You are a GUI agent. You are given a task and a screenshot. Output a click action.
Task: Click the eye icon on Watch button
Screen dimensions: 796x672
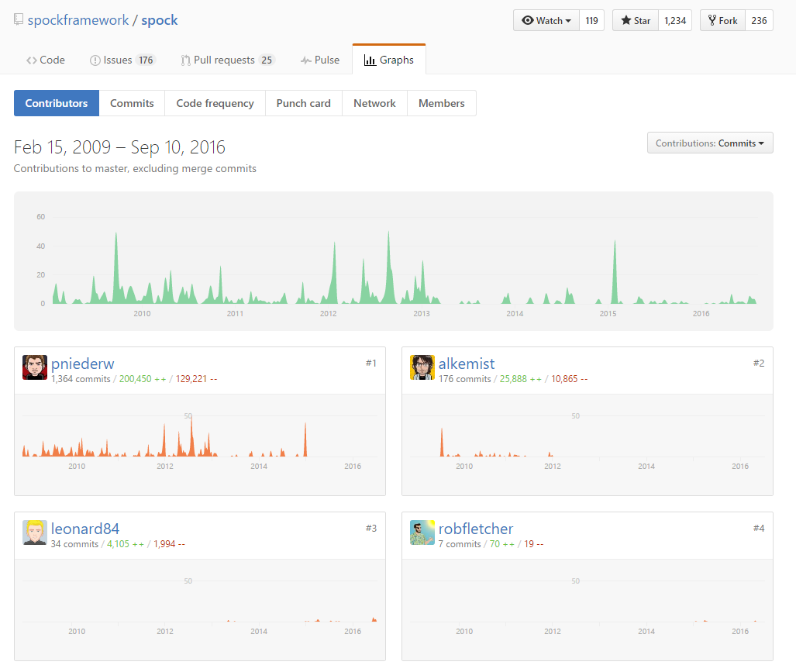coord(528,20)
